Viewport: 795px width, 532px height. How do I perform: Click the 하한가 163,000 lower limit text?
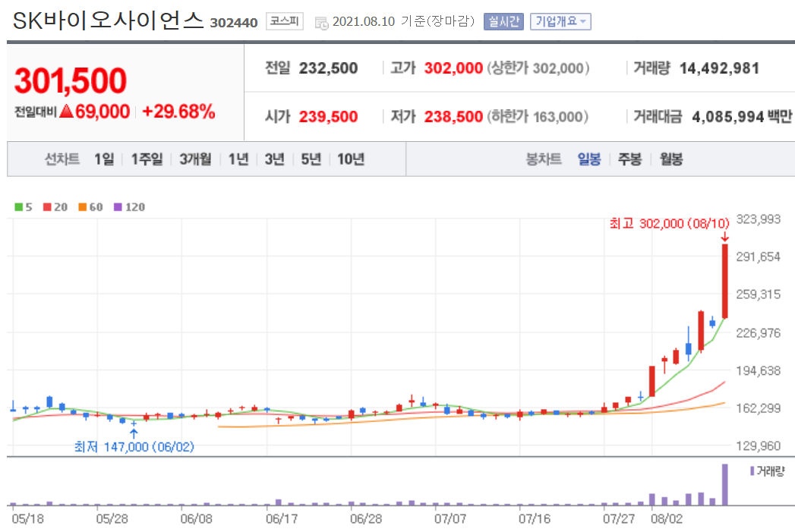click(538, 117)
